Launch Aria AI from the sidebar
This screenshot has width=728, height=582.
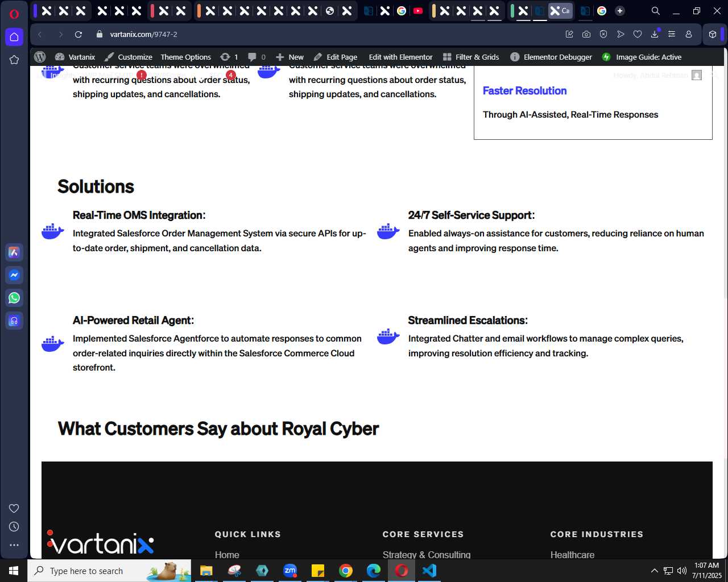pyautogui.click(x=14, y=252)
